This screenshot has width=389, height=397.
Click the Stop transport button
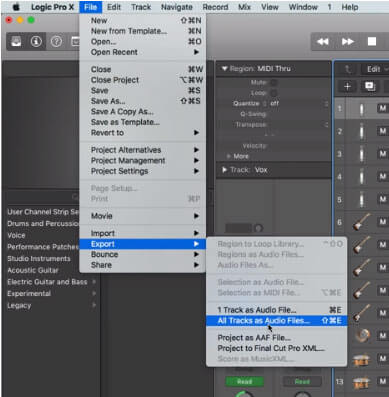(x=372, y=41)
